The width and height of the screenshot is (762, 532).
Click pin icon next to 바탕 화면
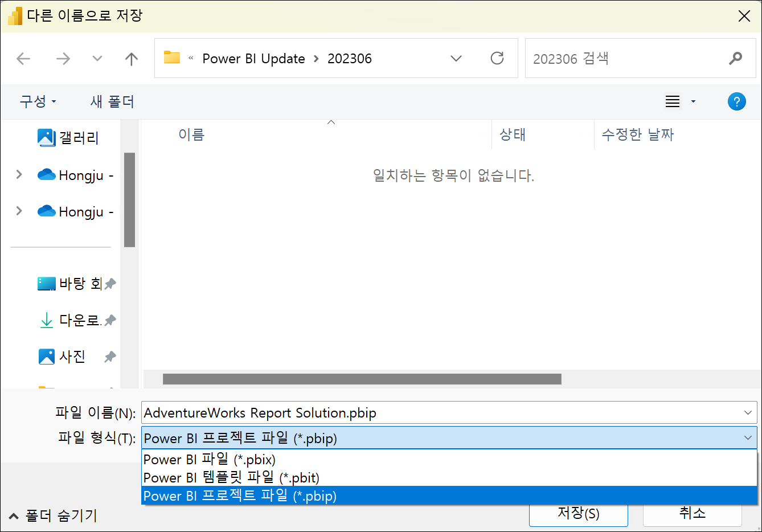[x=110, y=283]
